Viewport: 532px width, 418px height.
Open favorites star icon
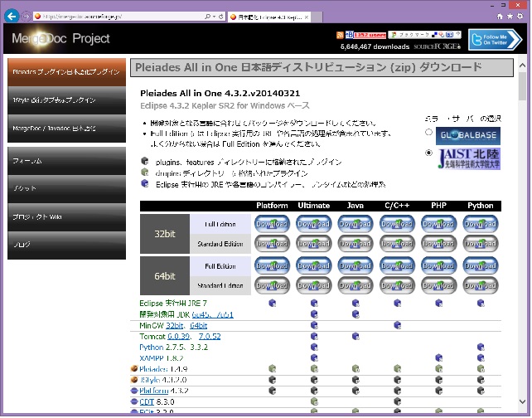[x=510, y=16]
